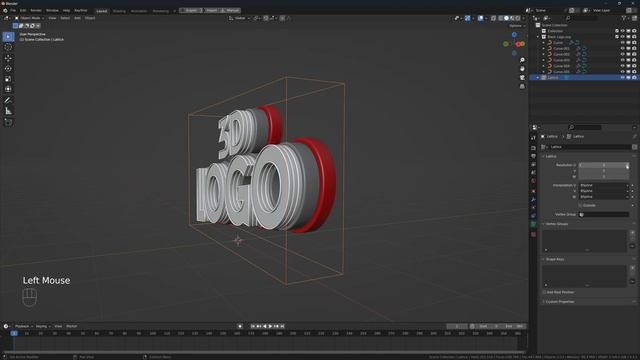
Task: Play the animation forward
Action: tap(270, 326)
